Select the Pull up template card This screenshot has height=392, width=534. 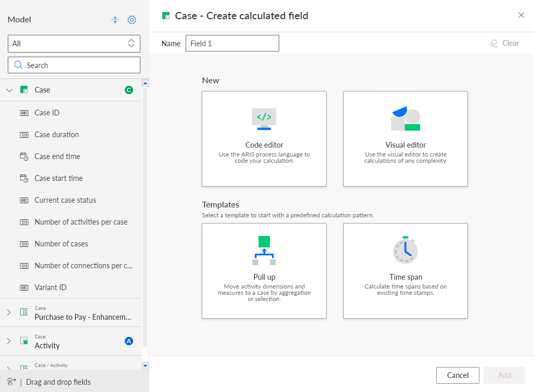pyautogui.click(x=264, y=271)
